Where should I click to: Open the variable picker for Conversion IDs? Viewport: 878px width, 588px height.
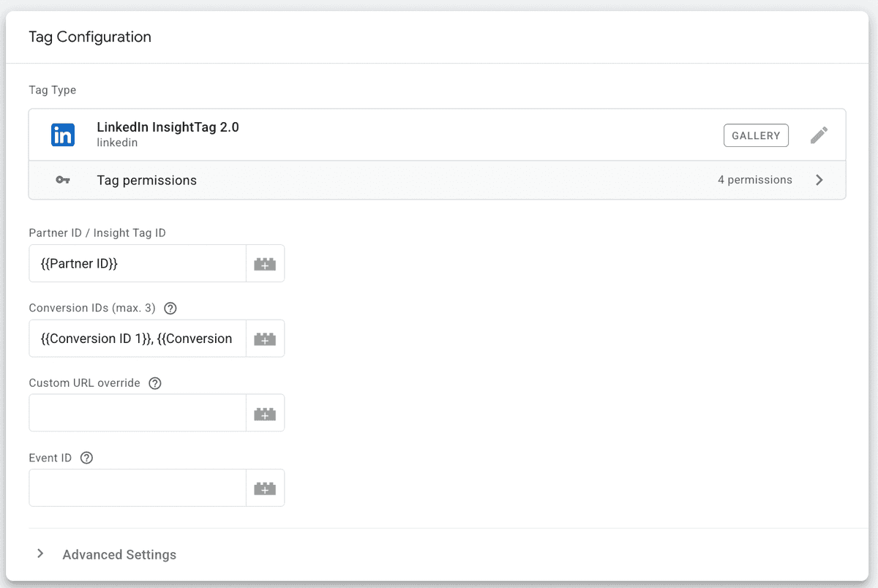266,338
